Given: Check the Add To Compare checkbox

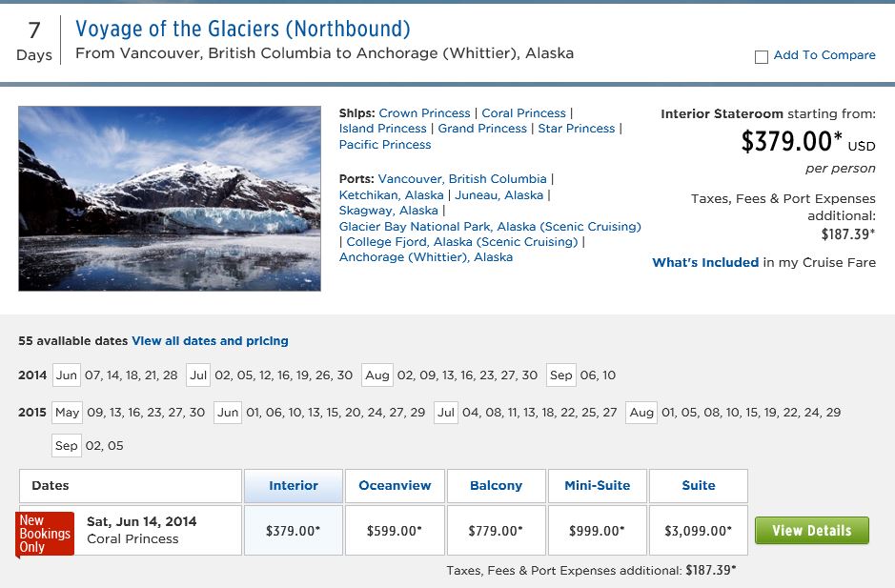Looking at the screenshot, I should (x=761, y=57).
